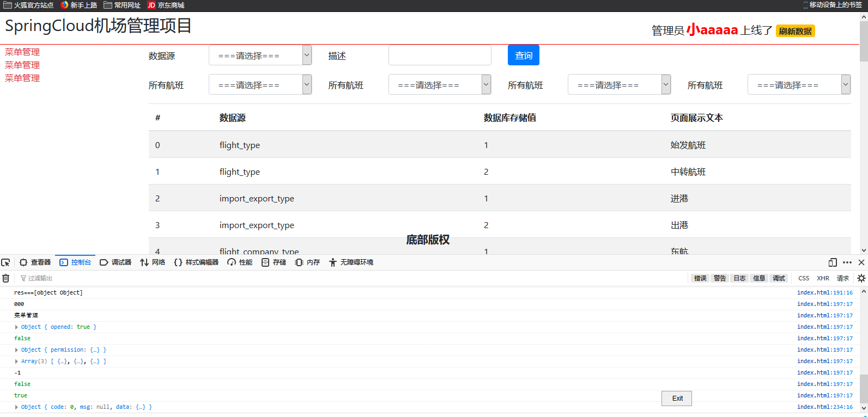Click 数据库存储值 column header
The height and width of the screenshot is (417, 868).
[510, 118]
